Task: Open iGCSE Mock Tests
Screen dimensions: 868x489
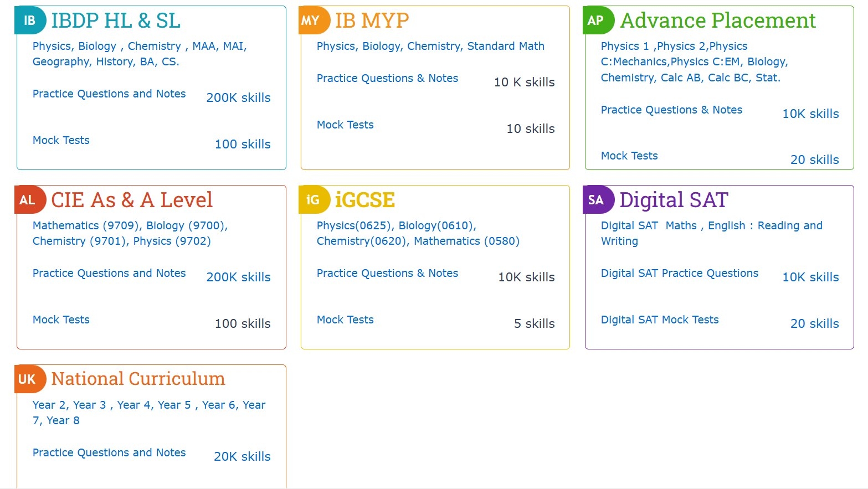Action: coord(345,320)
